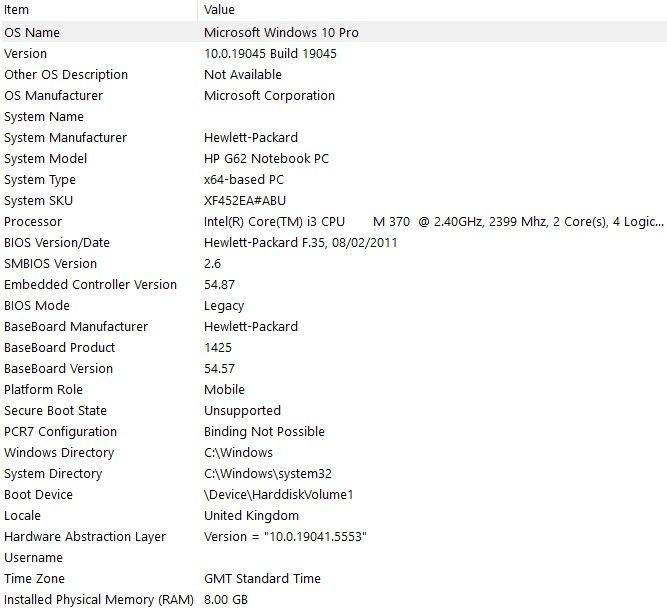Select the Boot Device row
Viewport: 667px width, 609px height.
(x=334, y=495)
